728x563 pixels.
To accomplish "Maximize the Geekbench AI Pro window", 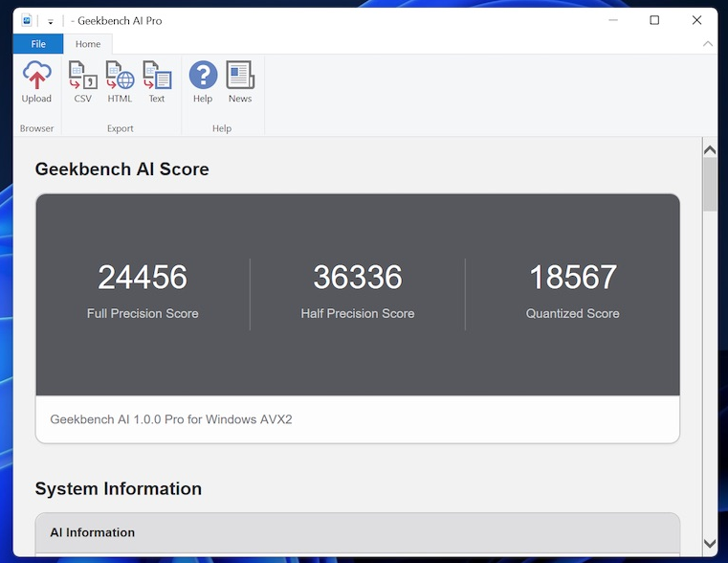I will (x=654, y=20).
